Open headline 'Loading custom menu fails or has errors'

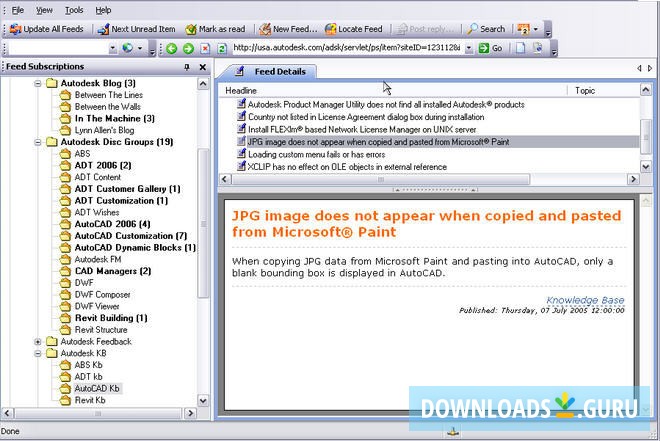pos(317,154)
